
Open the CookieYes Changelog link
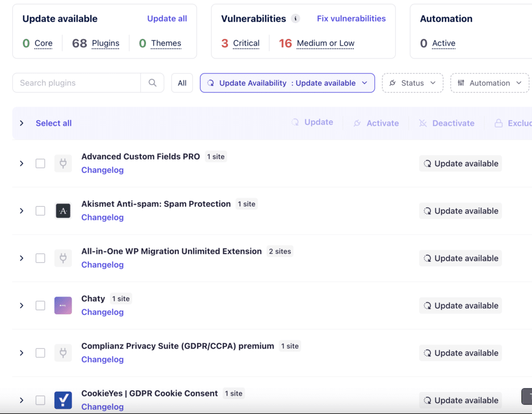point(102,407)
